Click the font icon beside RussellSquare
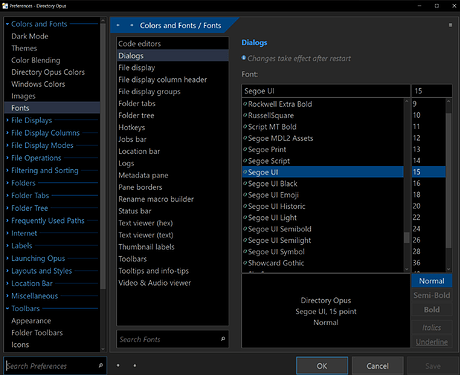 pos(245,115)
